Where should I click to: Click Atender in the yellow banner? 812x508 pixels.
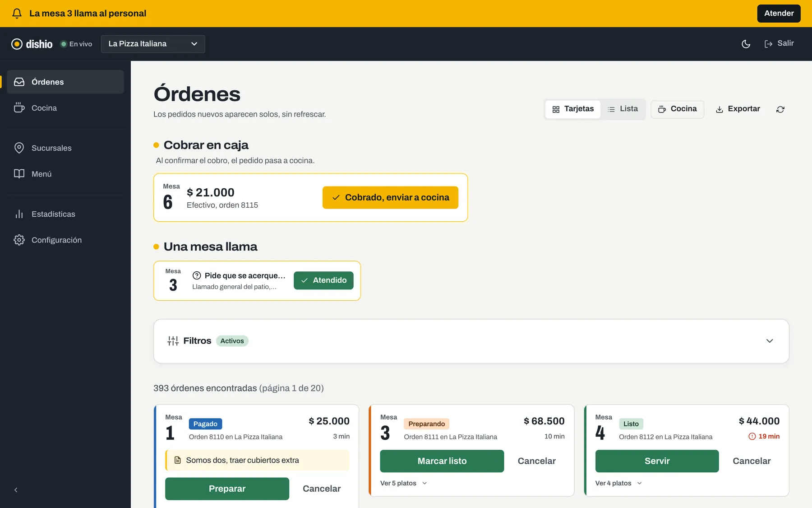pos(779,14)
